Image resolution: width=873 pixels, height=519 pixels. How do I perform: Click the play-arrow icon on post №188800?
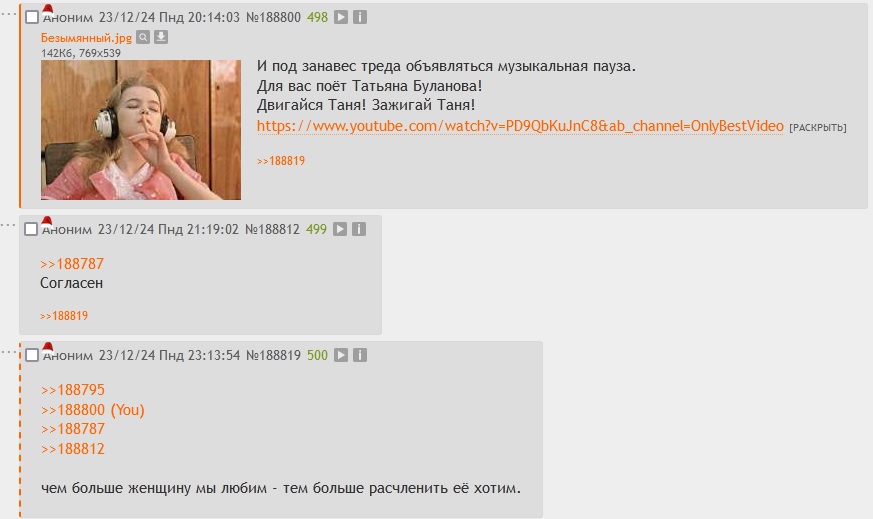pyautogui.click(x=341, y=17)
